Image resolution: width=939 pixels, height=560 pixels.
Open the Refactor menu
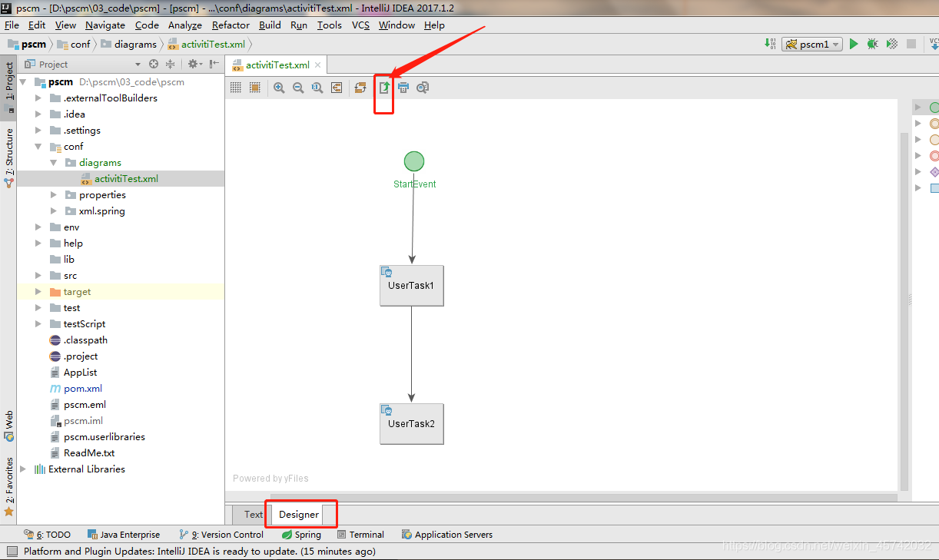pos(231,25)
